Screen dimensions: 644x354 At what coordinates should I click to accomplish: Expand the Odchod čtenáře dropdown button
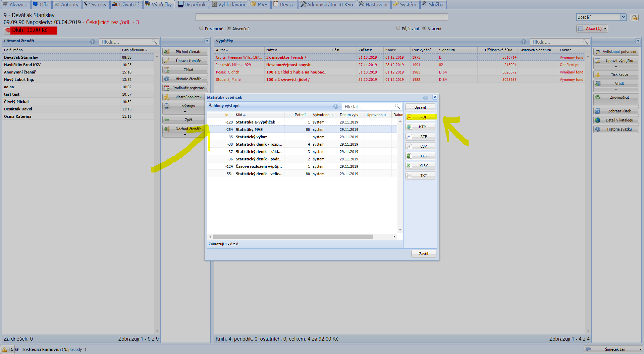185,135
